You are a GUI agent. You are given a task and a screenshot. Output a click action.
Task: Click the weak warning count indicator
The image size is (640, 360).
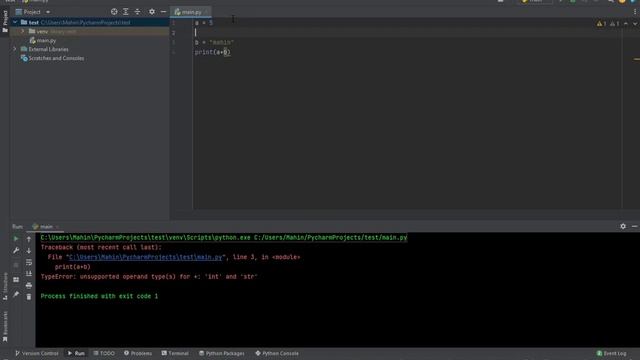pos(614,24)
